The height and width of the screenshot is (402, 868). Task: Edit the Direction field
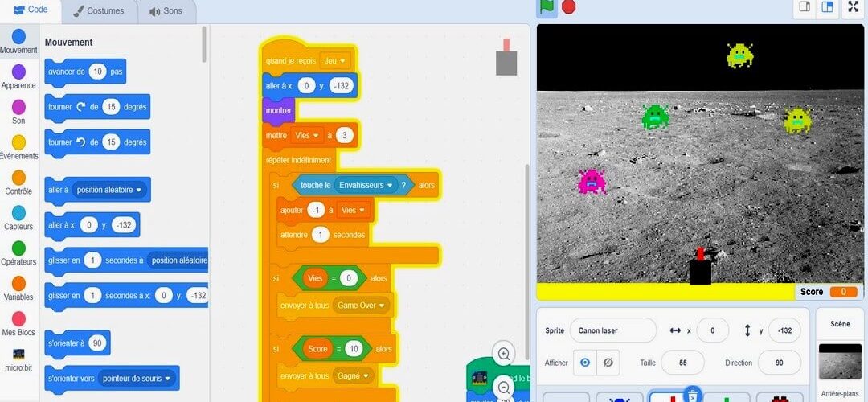780,363
